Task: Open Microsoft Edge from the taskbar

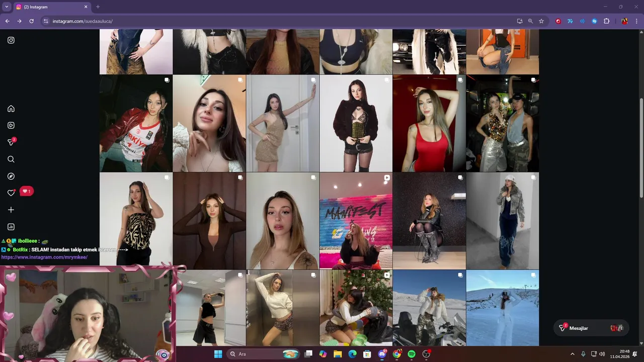Action: (x=353, y=354)
